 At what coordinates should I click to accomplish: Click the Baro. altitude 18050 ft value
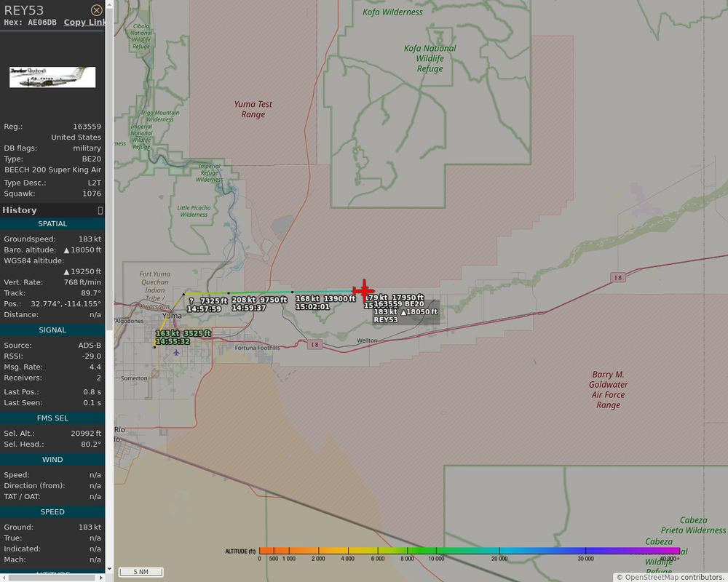[x=82, y=250]
